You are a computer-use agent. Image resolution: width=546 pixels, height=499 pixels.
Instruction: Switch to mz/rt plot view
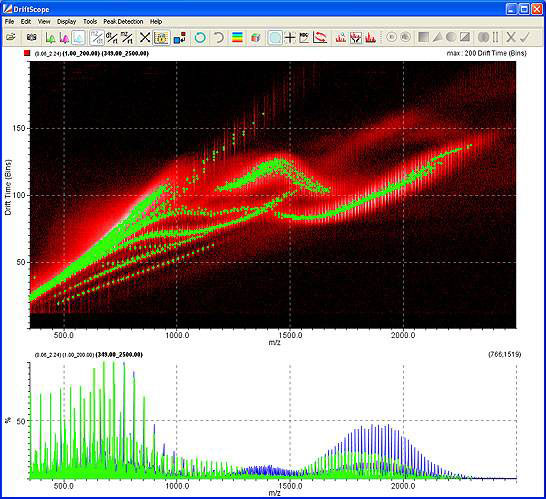point(127,37)
